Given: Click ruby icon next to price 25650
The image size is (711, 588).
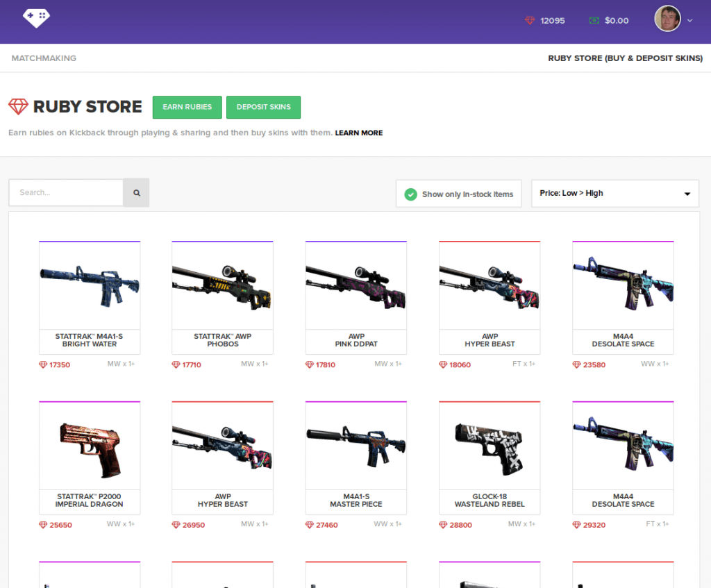Looking at the screenshot, I should pyautogui.click(x=43, y=525).
